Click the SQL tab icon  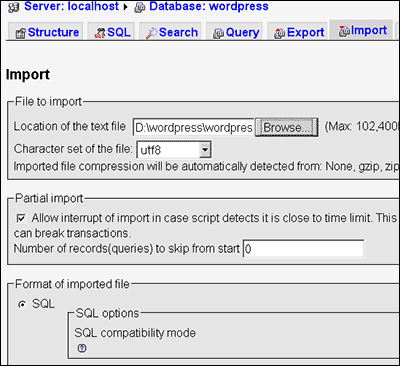[99, 33]
